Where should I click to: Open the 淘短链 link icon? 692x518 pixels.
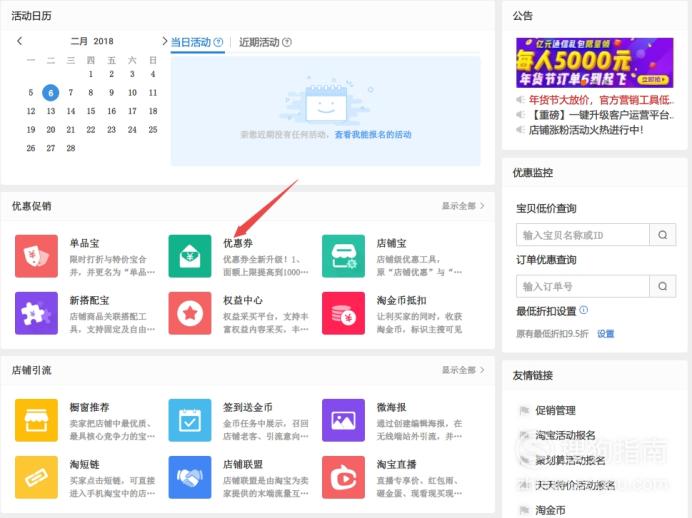pyautogui.click(x=36, y=477)
